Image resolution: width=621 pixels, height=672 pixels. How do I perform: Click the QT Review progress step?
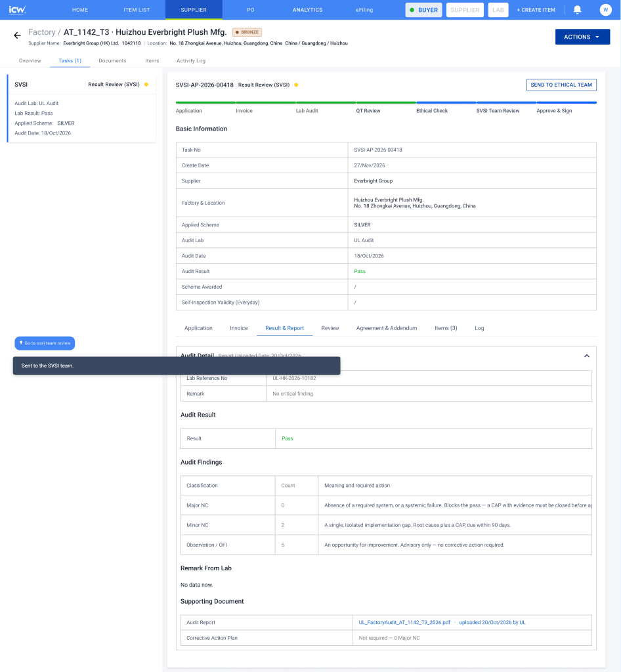(x=368, y=110)
